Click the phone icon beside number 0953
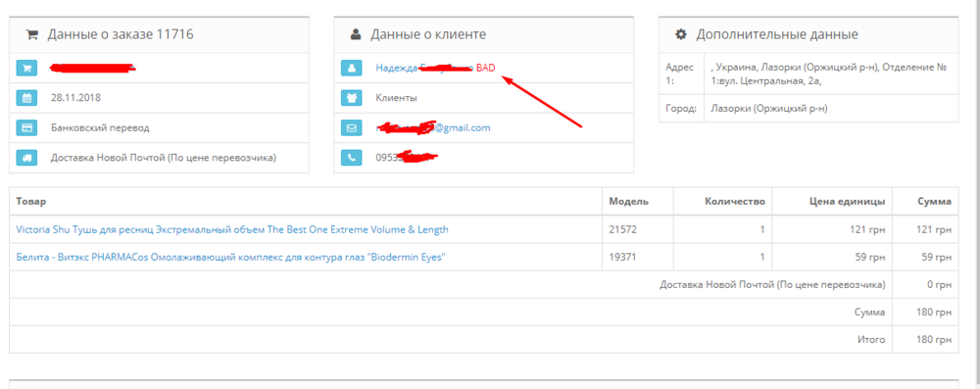This screenshot has height=389, width=980. pos(352,158)
